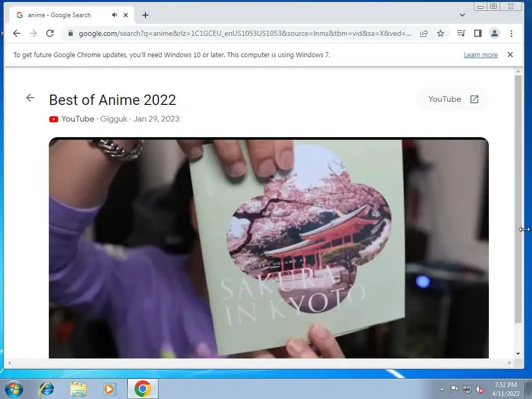Click the horizontal scroll left arrow

tap(9, 363)
